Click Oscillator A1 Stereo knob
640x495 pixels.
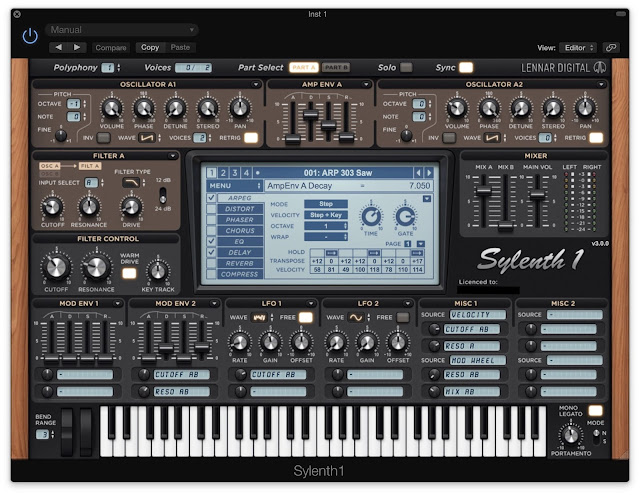click(x=207, y=108)
